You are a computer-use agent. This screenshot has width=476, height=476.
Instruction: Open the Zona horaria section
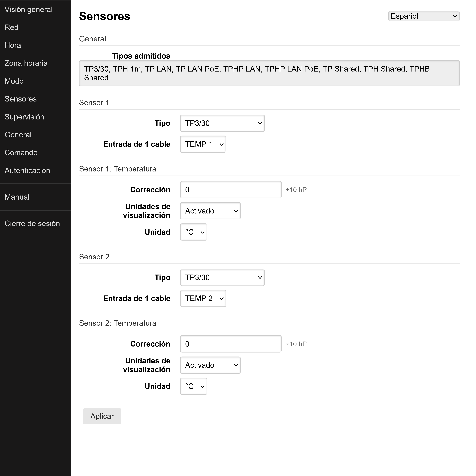(x=26, y=63)
